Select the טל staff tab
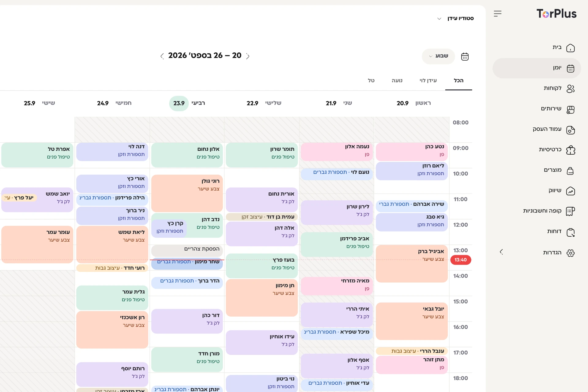This screenshot has width=588, height=392. tap(371, 81)
